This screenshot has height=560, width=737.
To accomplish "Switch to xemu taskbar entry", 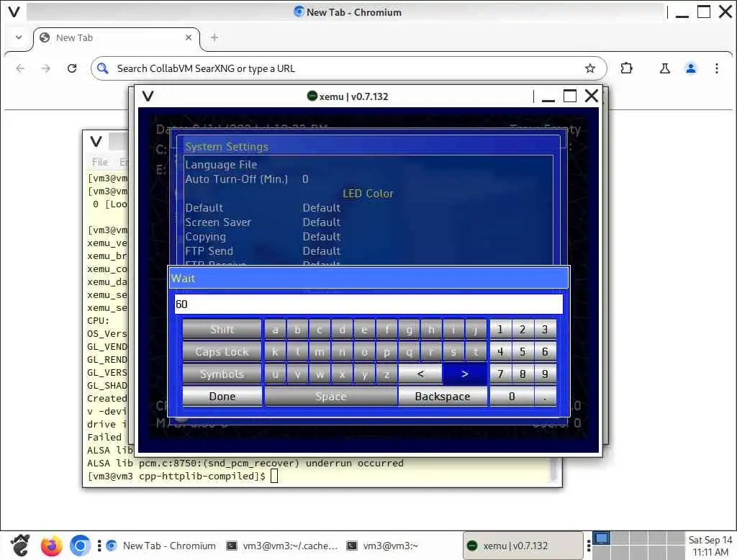I will tap(523, 546).
